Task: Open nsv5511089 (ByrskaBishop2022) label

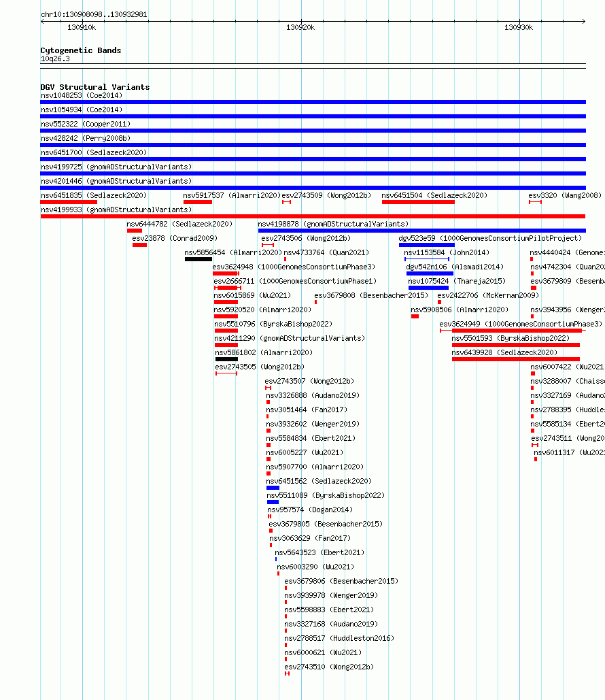Action: coord(326,495)
